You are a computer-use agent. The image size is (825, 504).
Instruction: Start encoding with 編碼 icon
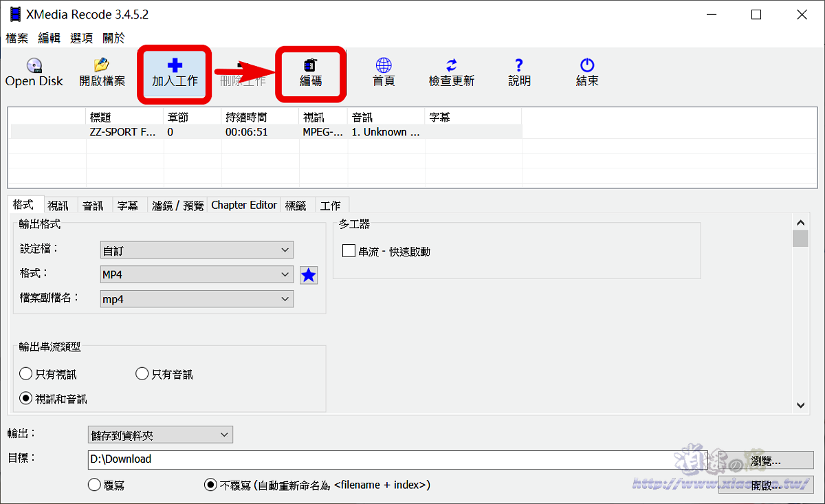click(x=310, y=65)
